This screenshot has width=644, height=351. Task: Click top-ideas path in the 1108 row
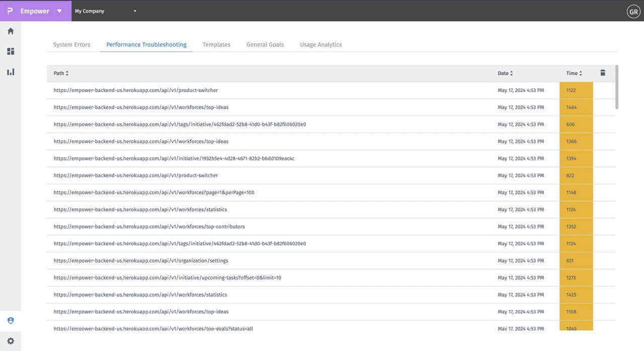(x=141, y=312)
